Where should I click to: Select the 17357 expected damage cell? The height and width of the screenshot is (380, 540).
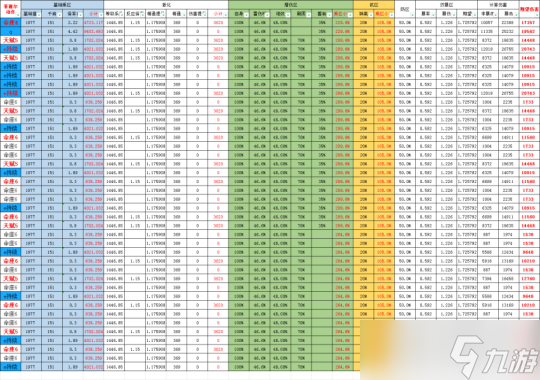click(x=529, y=22)
